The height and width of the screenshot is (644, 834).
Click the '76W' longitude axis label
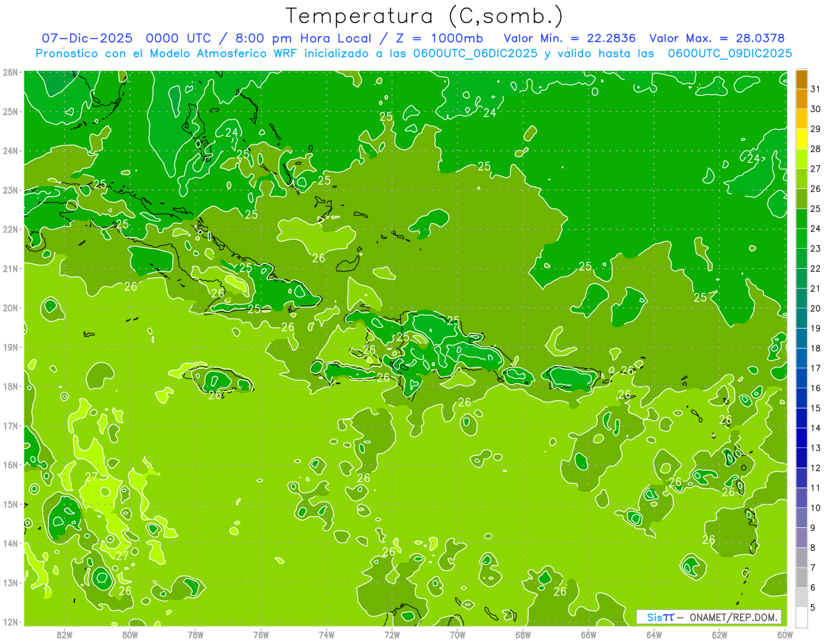261,634
